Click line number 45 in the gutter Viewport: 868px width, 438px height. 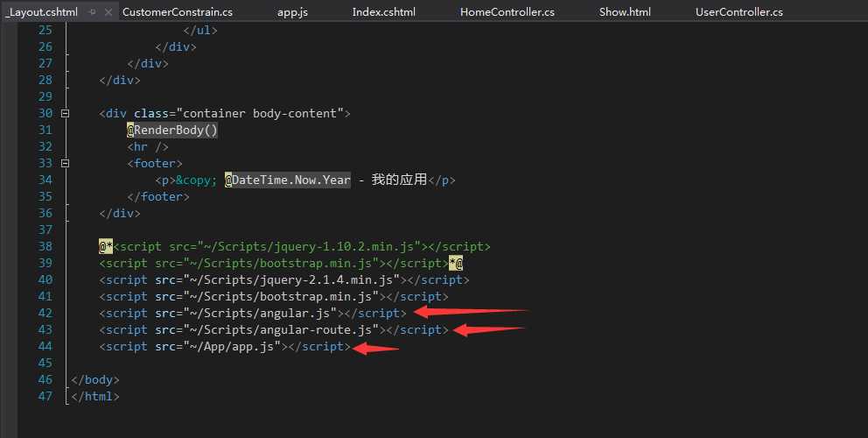point(45,363)
